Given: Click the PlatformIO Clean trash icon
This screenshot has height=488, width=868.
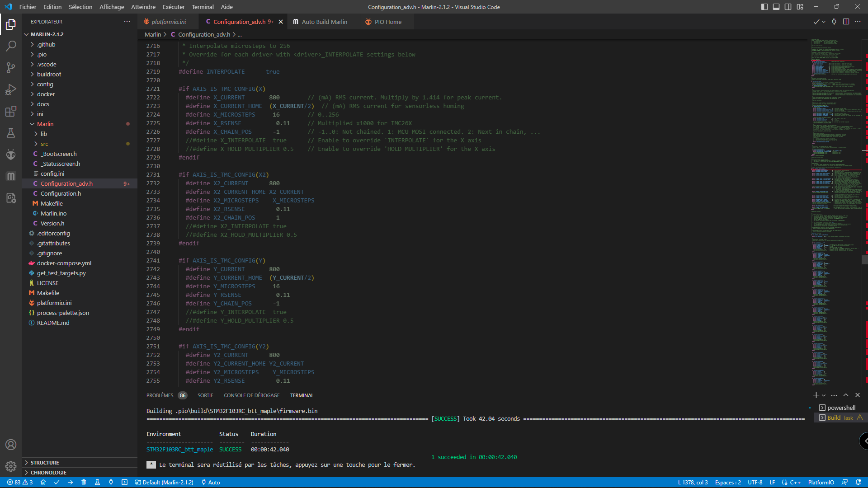Looking at the screenshot, I should click(x=84, y=483).
